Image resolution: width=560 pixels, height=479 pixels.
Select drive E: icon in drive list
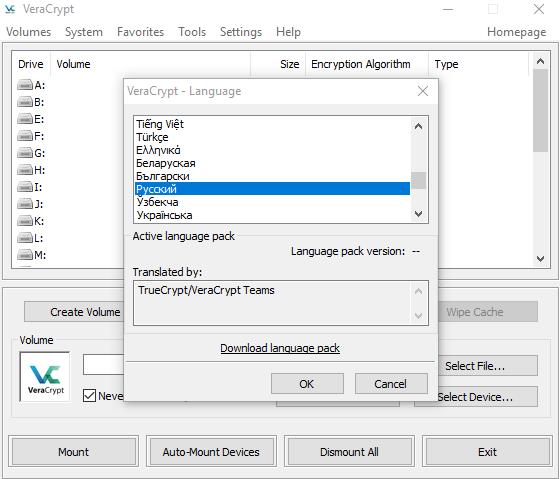click(x=25, y=119)
